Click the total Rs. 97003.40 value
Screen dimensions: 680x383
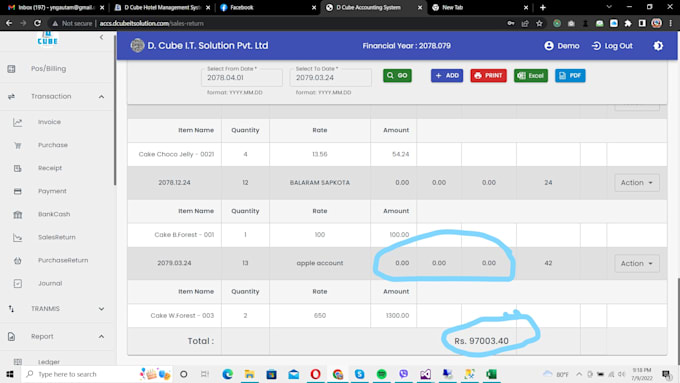[481, 341]
